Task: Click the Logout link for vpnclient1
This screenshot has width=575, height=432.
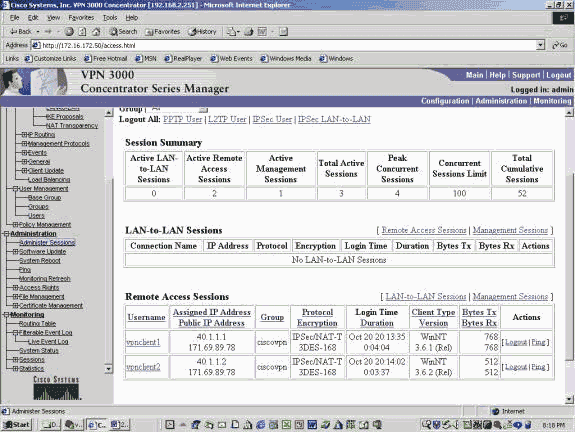Action: 516,342
